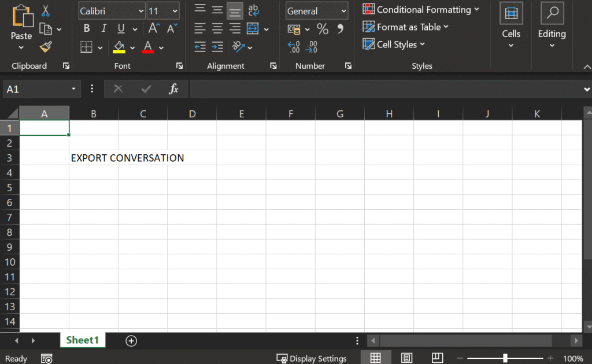592x364 pixels.
Task: Click the Display Settings button
Action: [312, 358]
